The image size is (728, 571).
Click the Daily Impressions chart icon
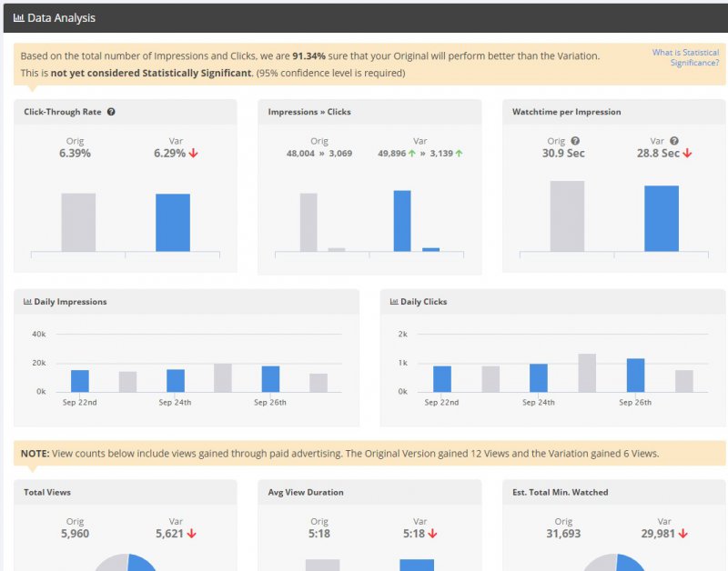point(27,302)
